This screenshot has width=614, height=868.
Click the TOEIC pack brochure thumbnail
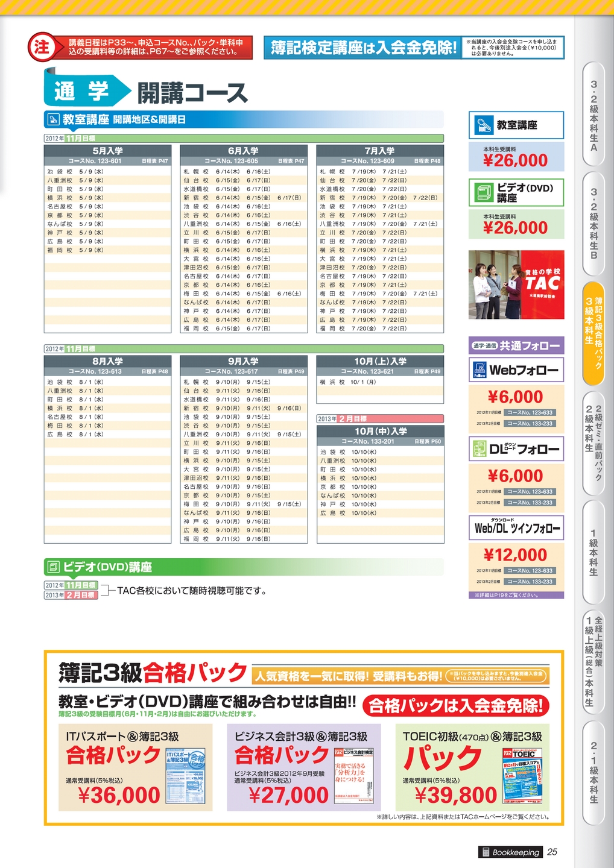pos(522,776)
